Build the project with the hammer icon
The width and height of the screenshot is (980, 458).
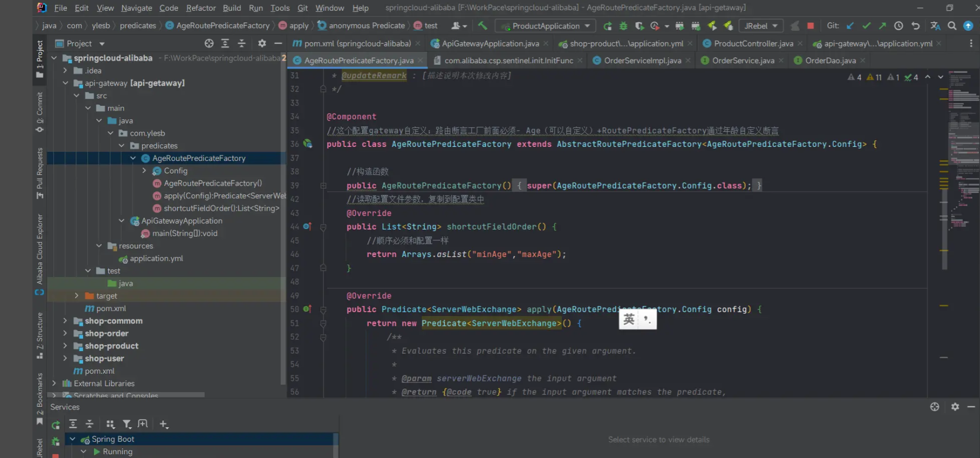[x=482, y=25]
